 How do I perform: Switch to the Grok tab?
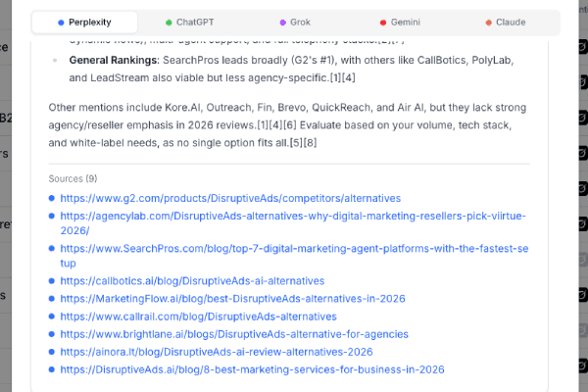point(295,23)
